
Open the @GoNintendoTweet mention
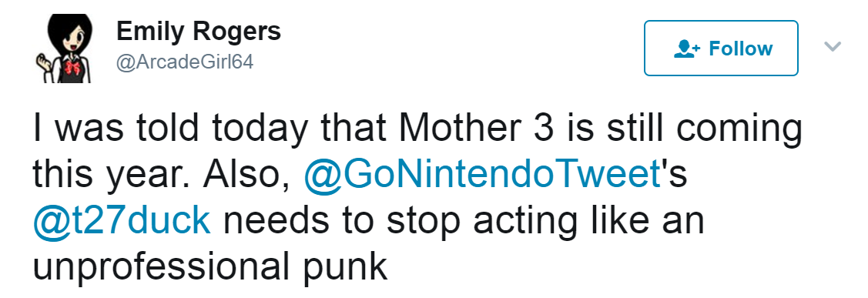point(483,175)
